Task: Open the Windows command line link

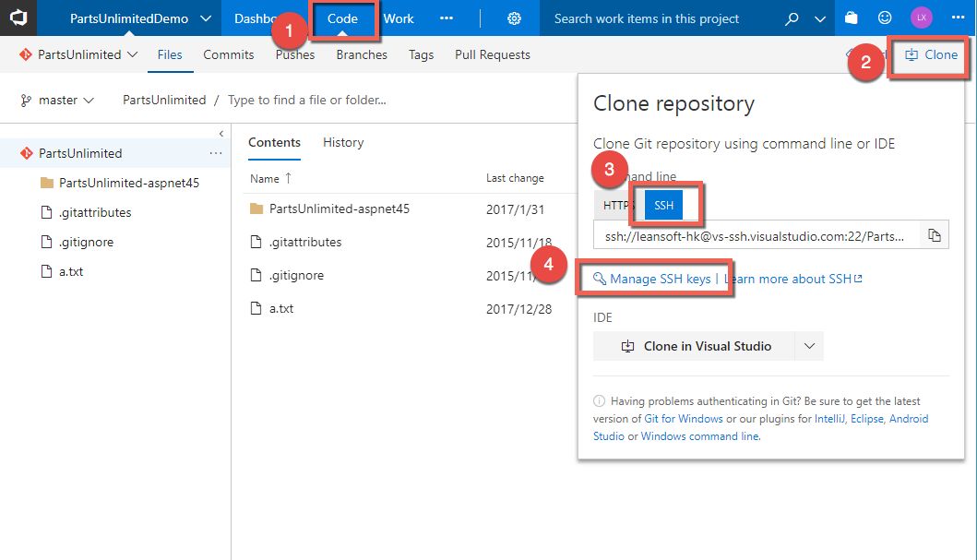Action: point(699,436)
